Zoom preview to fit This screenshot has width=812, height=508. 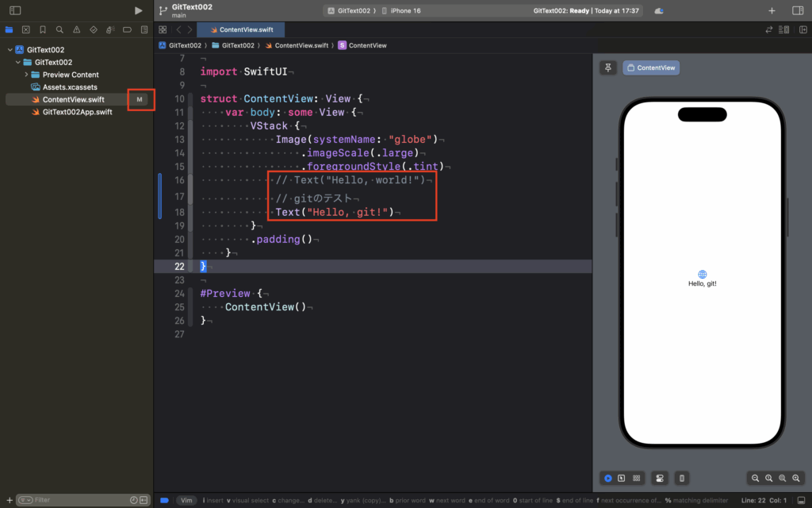(x=783, y=478)
